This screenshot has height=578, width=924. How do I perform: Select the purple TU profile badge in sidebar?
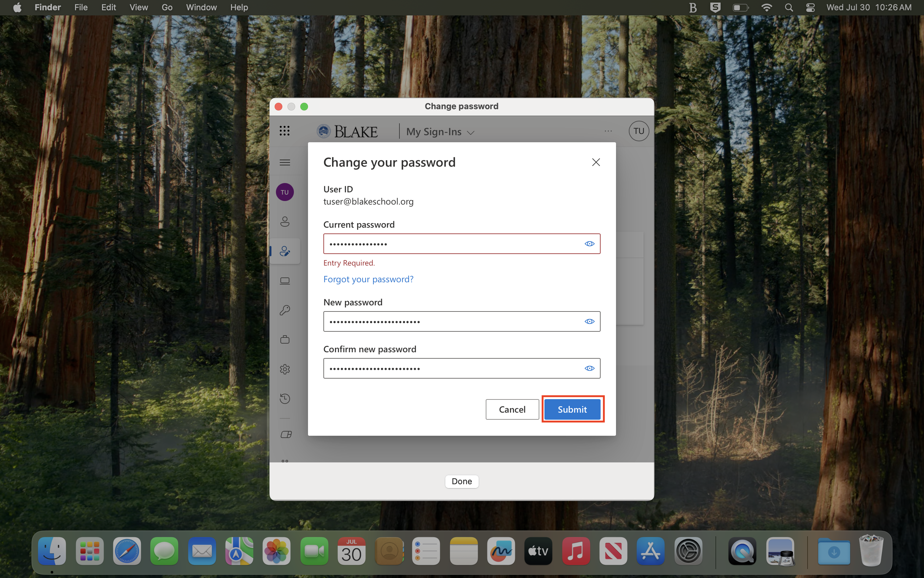tap(285, 192)
